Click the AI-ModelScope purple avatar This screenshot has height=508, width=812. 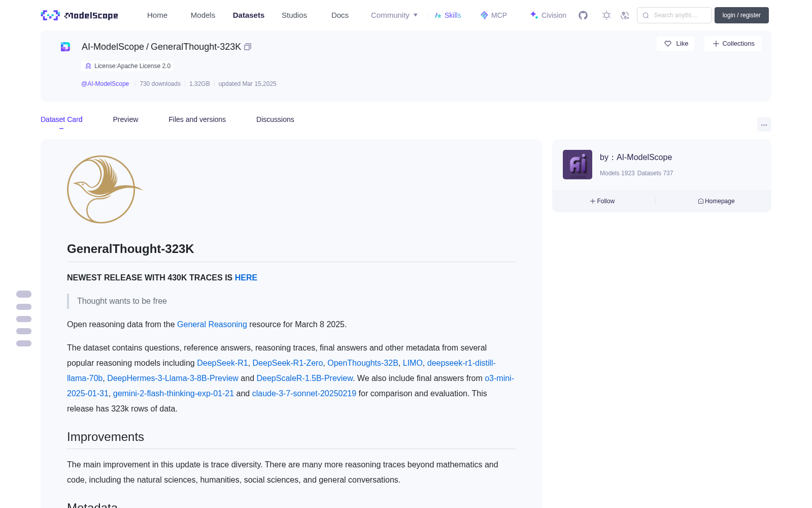coord(578,165)
